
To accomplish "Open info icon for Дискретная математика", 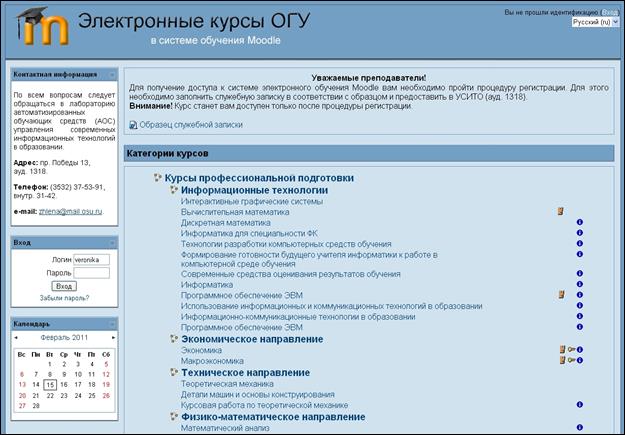I will coord(580,222).
